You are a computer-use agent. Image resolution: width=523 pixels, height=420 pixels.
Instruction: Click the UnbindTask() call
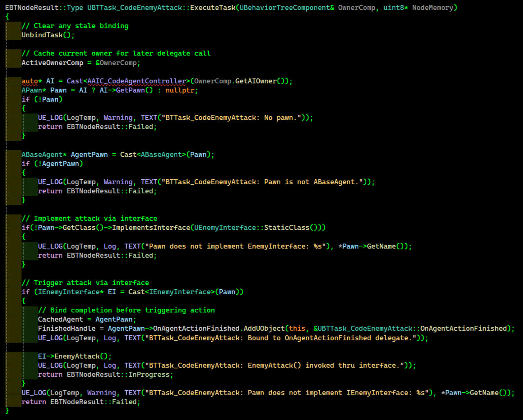tap(48, 35)
